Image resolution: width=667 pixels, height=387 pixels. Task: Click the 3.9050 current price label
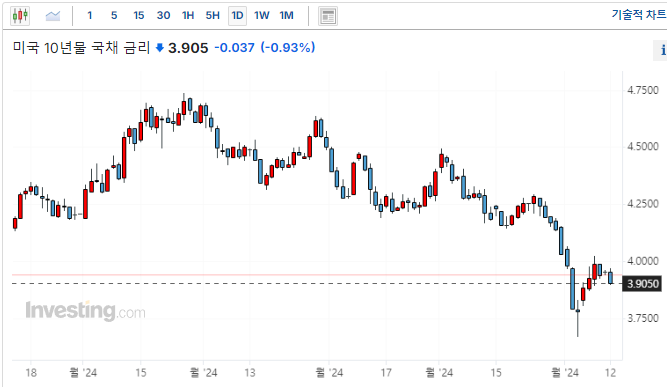[x=642, y=284]
